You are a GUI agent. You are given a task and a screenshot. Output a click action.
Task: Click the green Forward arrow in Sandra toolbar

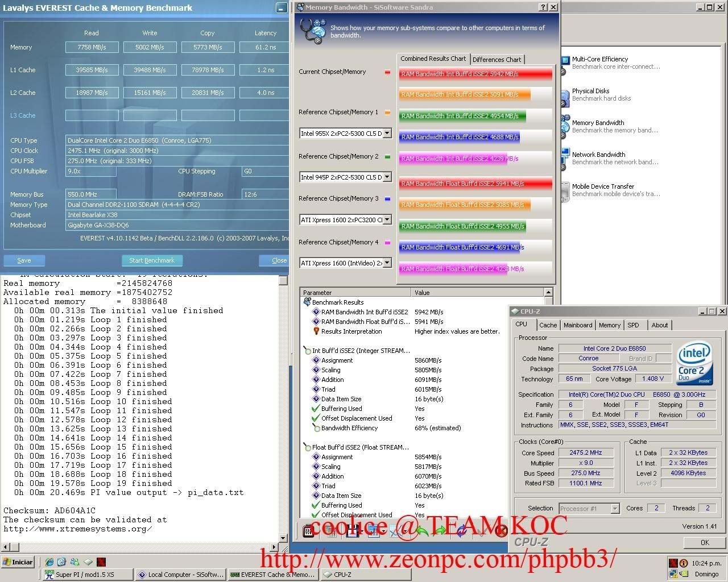440,531
